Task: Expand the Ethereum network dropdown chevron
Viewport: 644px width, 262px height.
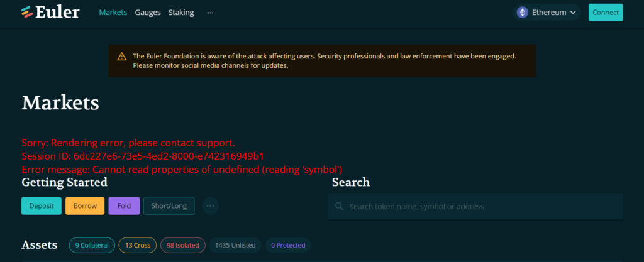Action: coord(574,13)
